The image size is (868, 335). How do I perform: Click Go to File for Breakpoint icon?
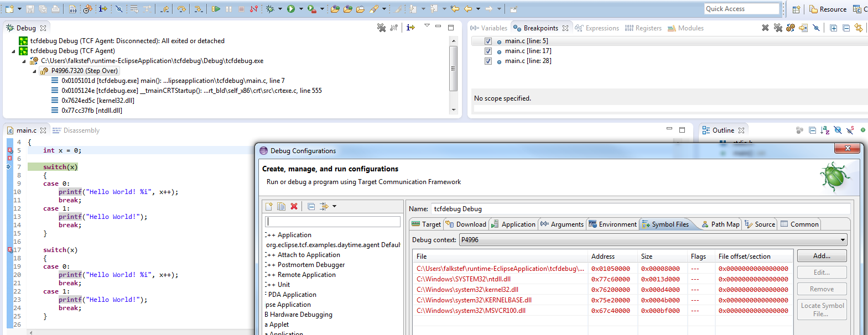pos(803,28)
